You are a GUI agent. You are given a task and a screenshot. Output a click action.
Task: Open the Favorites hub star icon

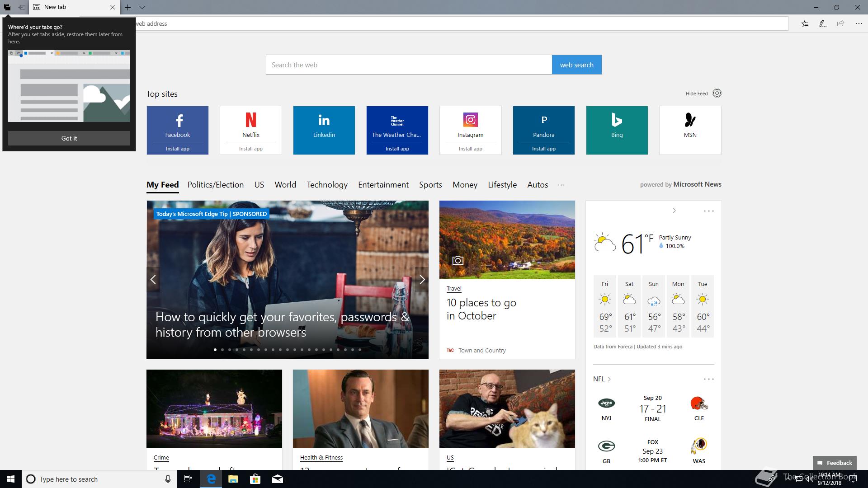pyautogui.click(x=805, y=23)
